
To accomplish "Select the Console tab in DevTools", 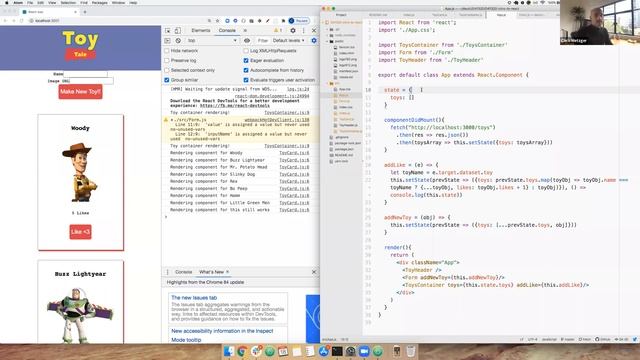I will point(227,31).
